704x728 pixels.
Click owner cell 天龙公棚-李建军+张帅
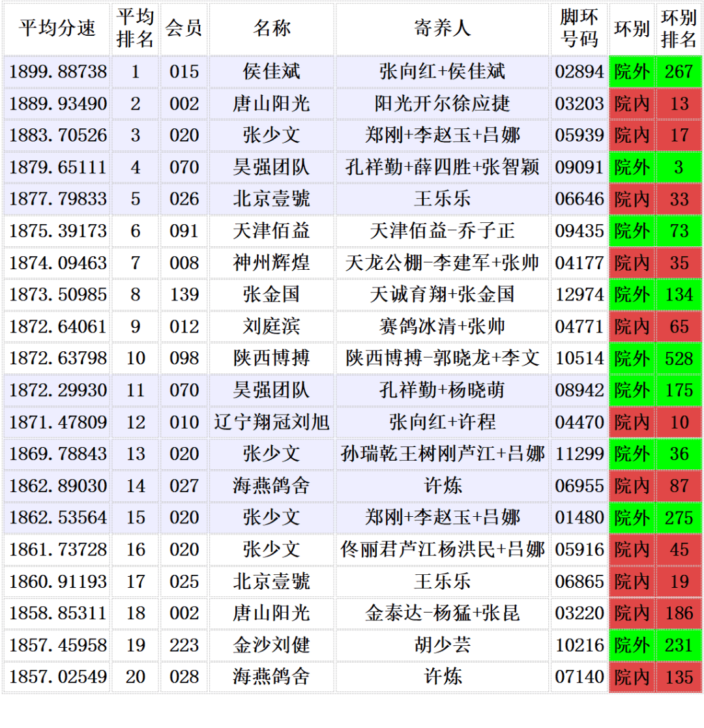coord(442,263)
